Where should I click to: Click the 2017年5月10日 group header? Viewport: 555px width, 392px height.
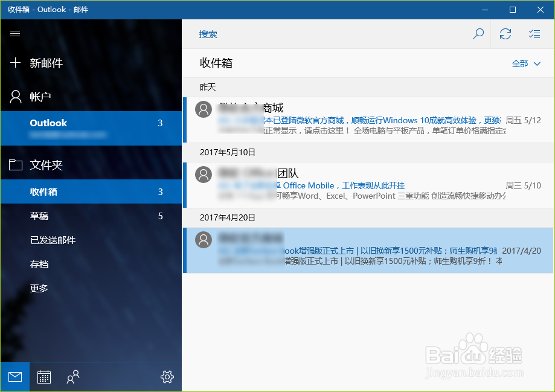click(368, 152)
